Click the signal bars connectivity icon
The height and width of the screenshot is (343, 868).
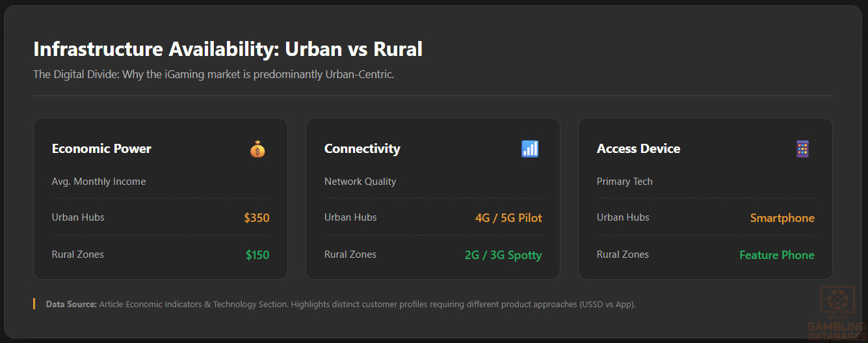coord(530,149)
